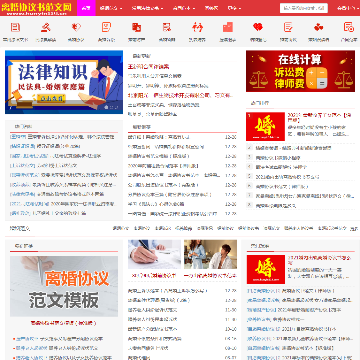Open the solid red heart icon category
The image size is (360, 360).
(x=258, y=27)
